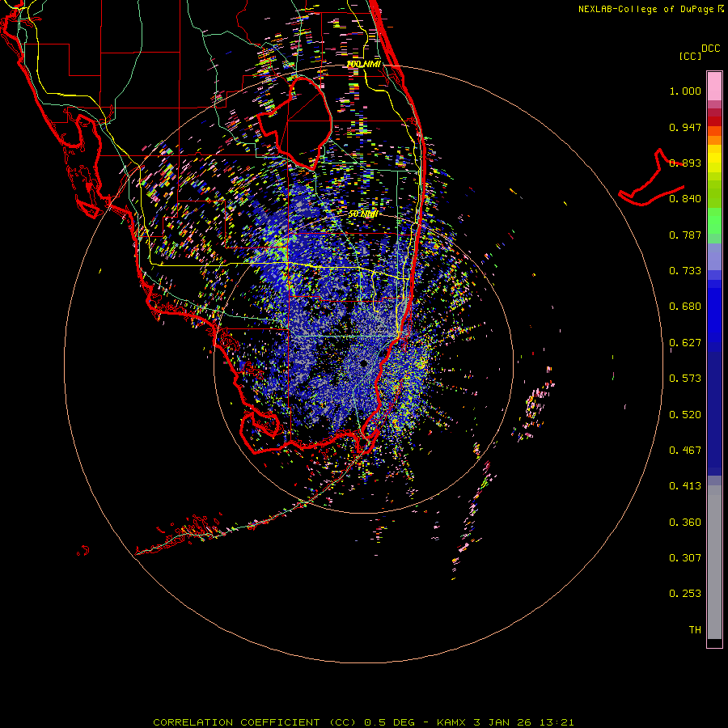
Task: Click the Bahamas island outline at right
Action: (651, 178)
